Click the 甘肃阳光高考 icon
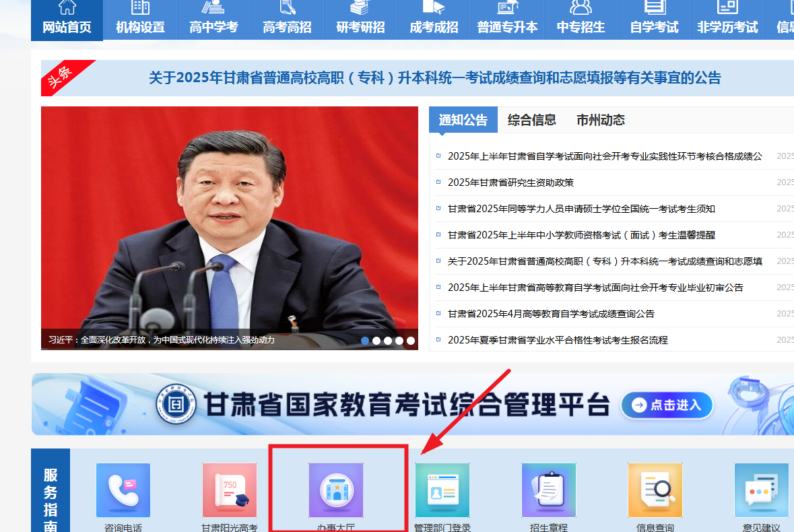 230,490
